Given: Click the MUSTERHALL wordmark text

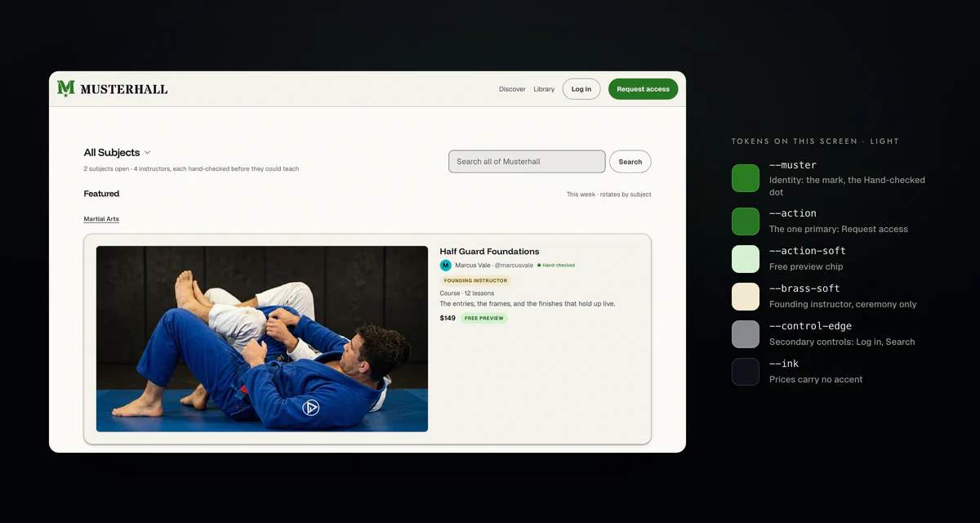Looking at the screenshot, I should (x=124, y=89).
